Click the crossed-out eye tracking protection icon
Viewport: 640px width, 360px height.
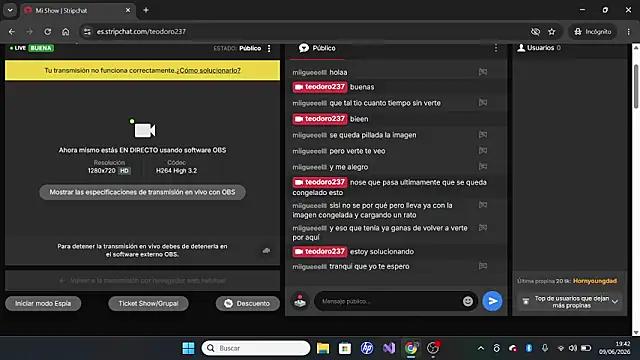click(535, 31)
